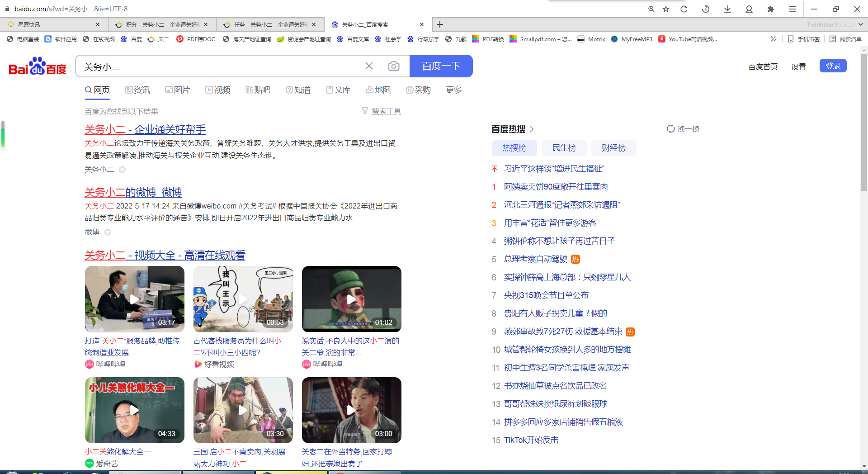Switch to the 贴吧 search tab

258,90
